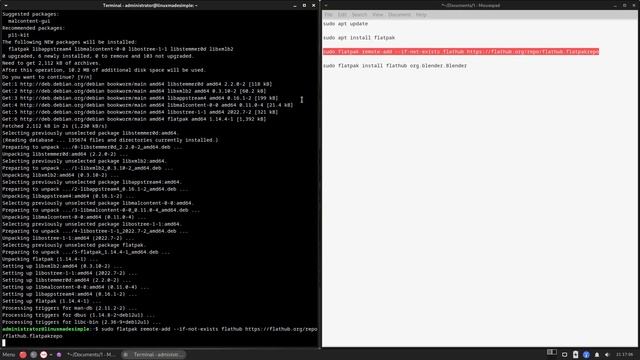The width and height of the screenshot is (640, 360).
Task: Click the power manager tray icon
Action: (564, 355)
